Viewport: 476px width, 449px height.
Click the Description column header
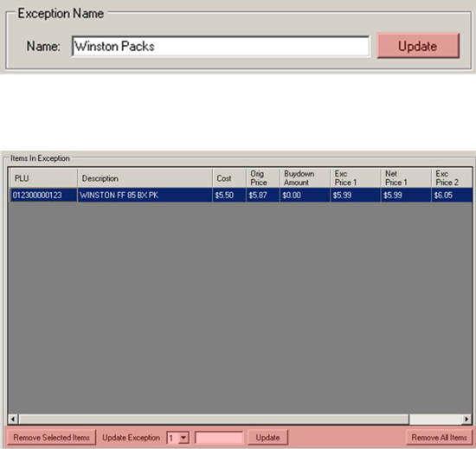coord(145,178)
